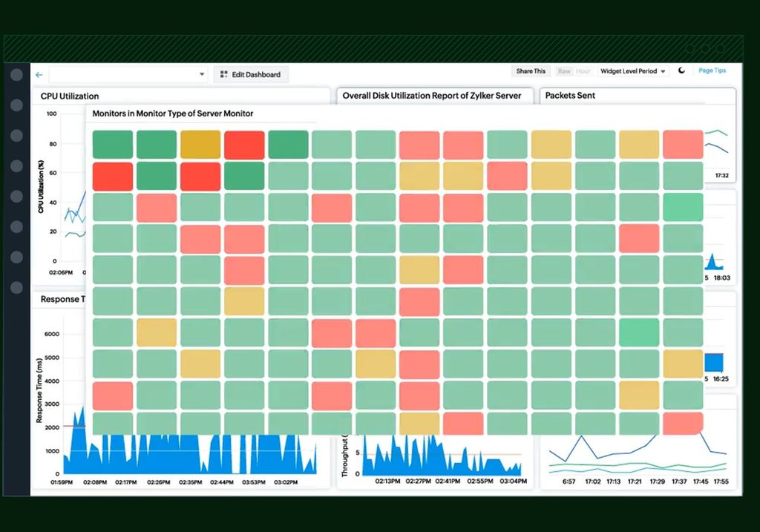Click a red cell in the monitor heatmap
Screen dimensions: 760x532
tap(243, 144)
